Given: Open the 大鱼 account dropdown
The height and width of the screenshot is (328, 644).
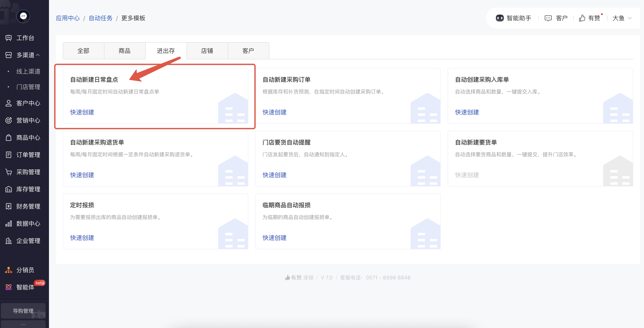Looking at the screenshot, I should 622,18.
